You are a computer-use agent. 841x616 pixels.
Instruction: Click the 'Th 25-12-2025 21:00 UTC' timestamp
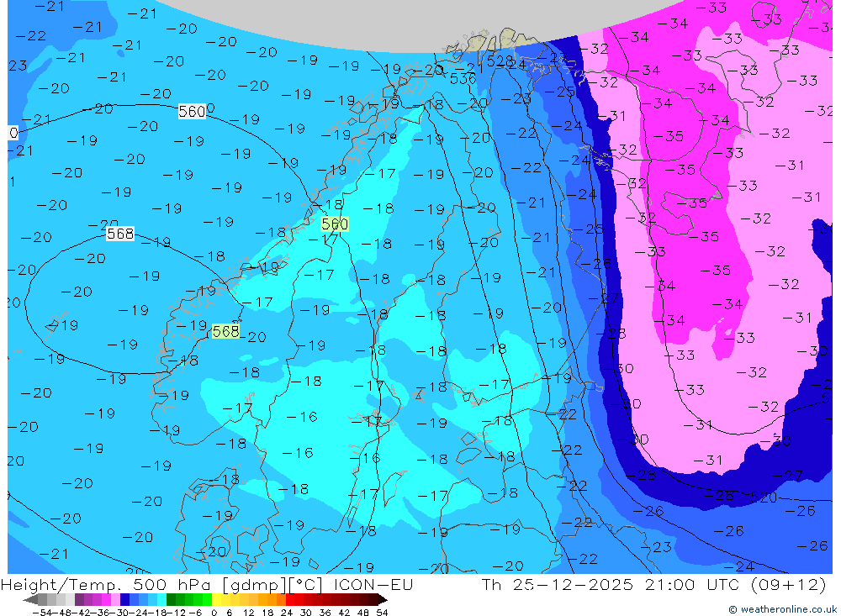611,584
